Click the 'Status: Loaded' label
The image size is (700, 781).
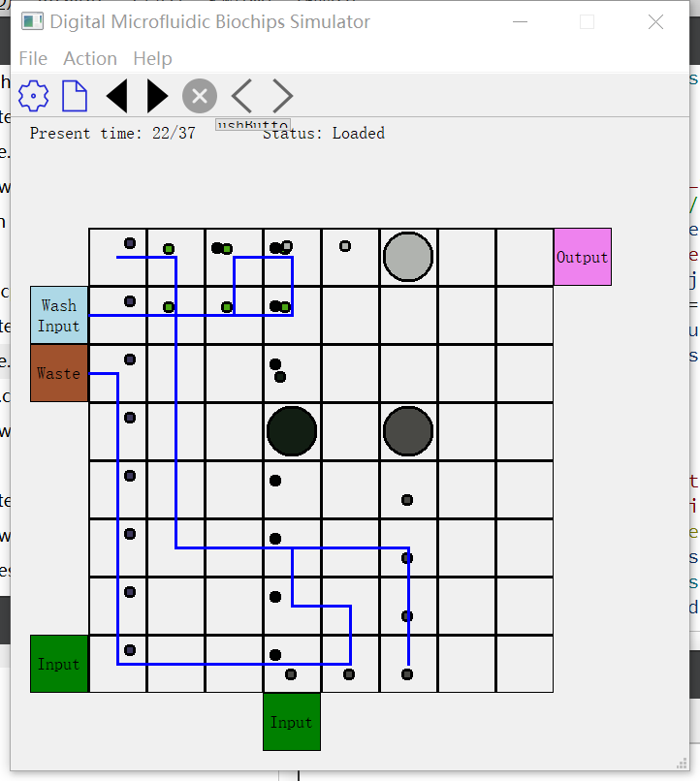pyautogui.click(x=324, y=134)
